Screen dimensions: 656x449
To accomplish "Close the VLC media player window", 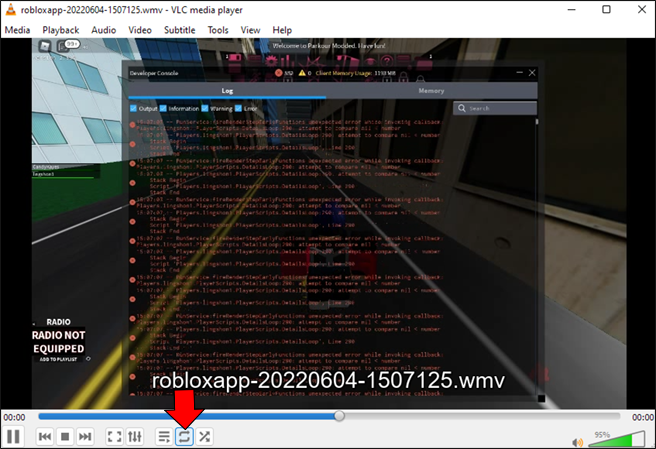I will (642, 10).
